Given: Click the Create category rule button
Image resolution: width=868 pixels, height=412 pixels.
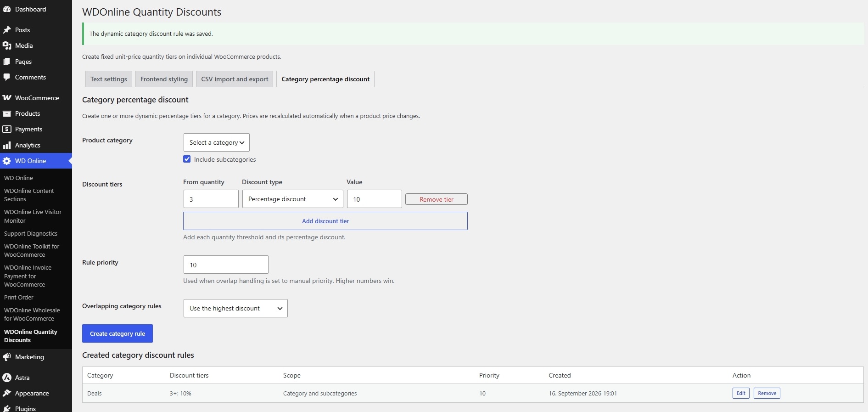Looking at the screenshot, I should 118,333.
